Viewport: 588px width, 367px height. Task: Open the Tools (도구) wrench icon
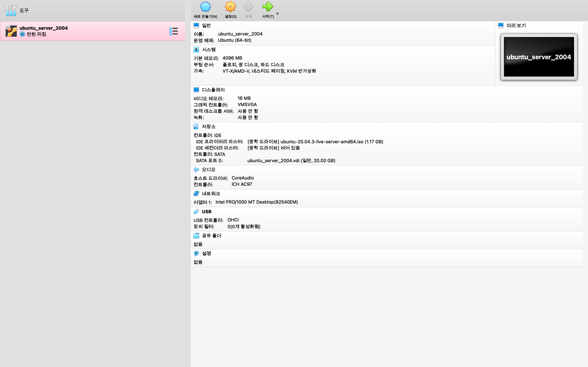11,10
